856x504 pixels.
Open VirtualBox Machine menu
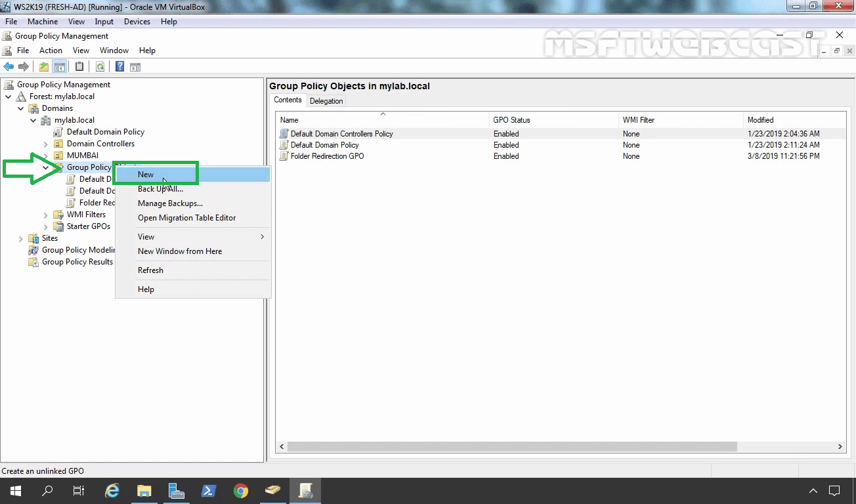point(43,22)
